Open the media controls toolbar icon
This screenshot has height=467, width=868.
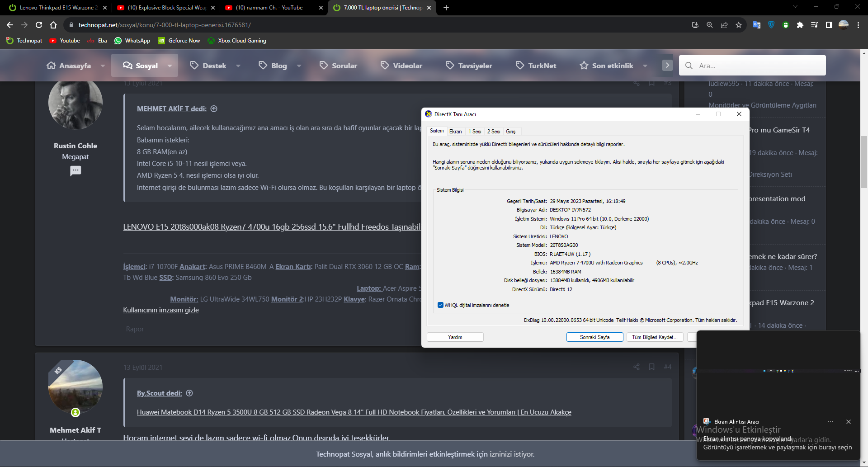point(815,25)
